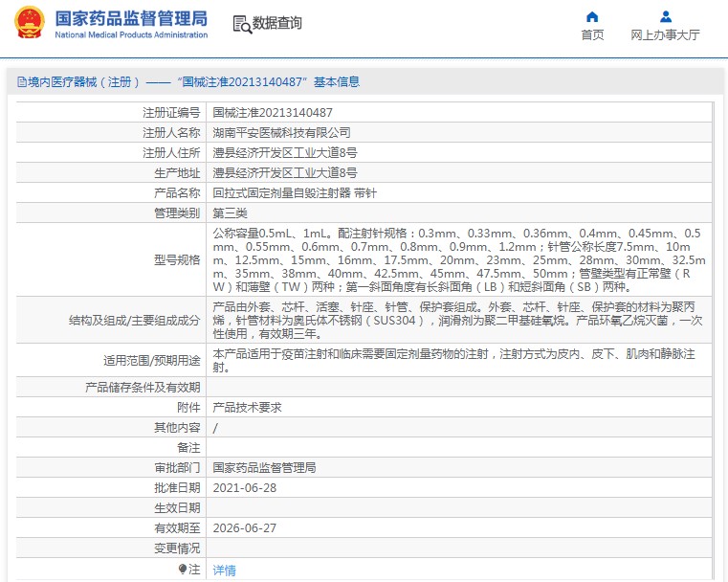The width and height of the screenshot is (728, 582).
Task: Click National Medical Products Administration subtitle
Action: (x=131, y=34)
